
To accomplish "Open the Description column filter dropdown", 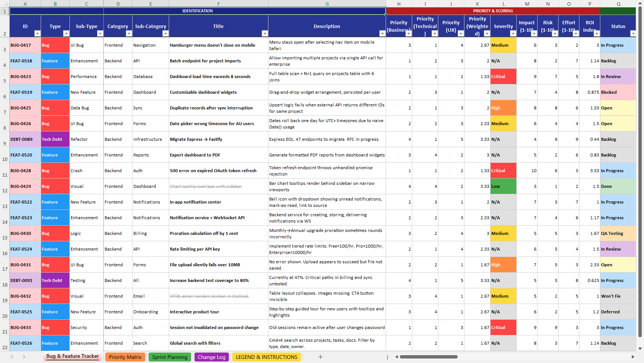I will (382, 34).
